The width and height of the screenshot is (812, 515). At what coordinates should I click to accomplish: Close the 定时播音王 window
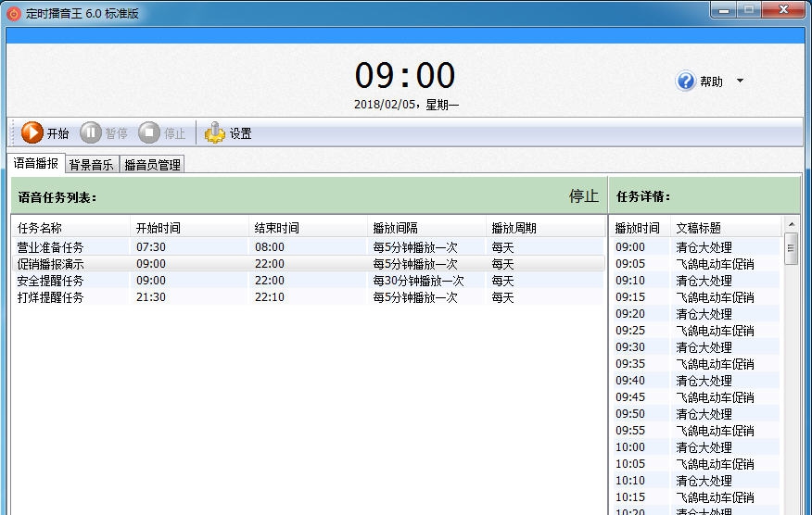click(783, 9)
